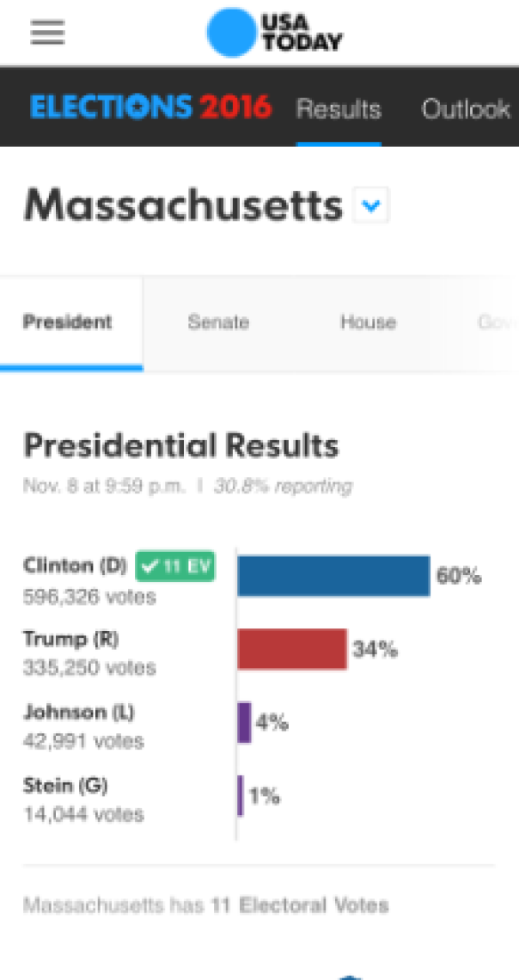Viewport: 519px width, 980px height.
Task: Click the Elections 2016 heading link
Action: [x=151, y=107]
